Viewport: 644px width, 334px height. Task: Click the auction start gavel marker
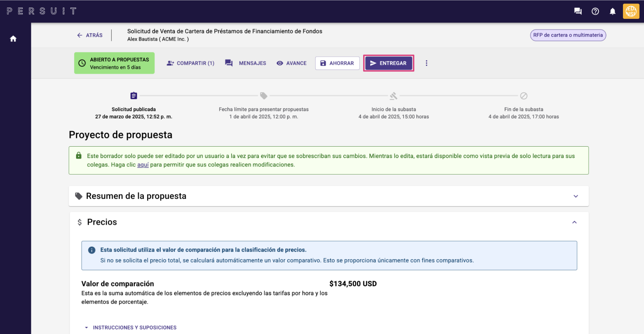coord(394,96)
